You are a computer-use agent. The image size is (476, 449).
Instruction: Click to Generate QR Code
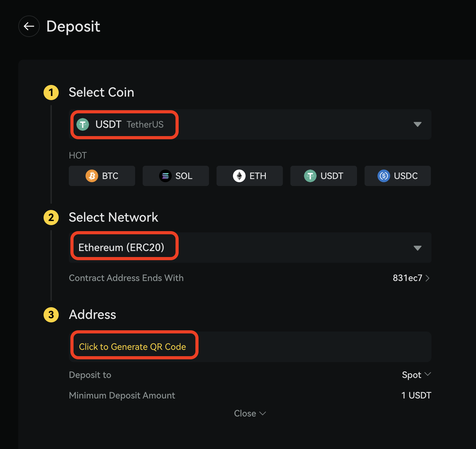pyautogui.click(x=133, y=347)
